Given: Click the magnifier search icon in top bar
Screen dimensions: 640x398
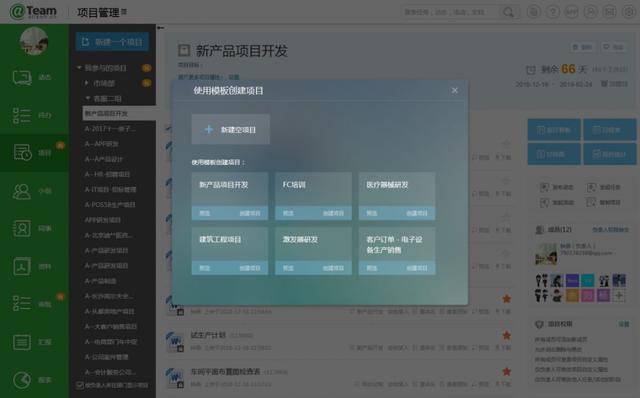Looking at the screenshot, I should click(509, 12).
